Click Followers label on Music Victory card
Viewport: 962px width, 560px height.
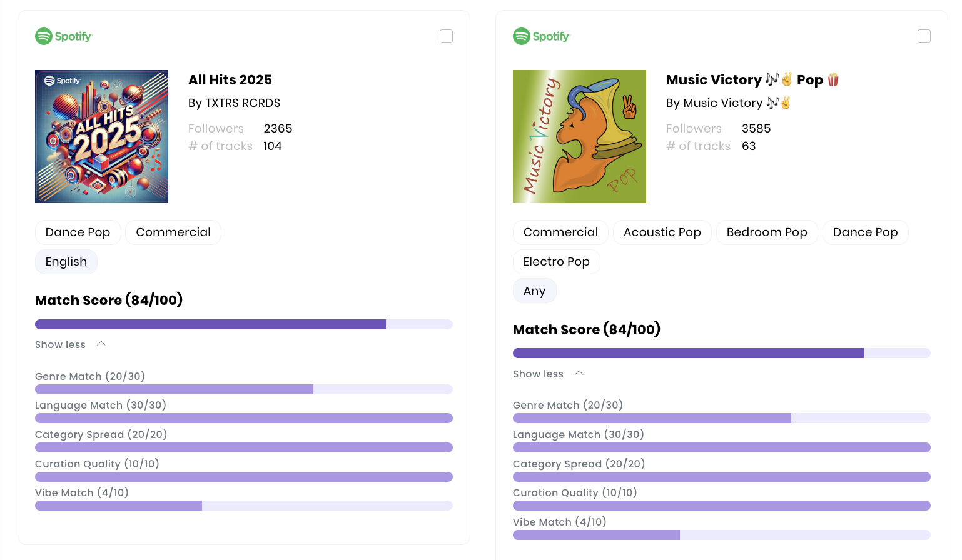tap(694, 129)
